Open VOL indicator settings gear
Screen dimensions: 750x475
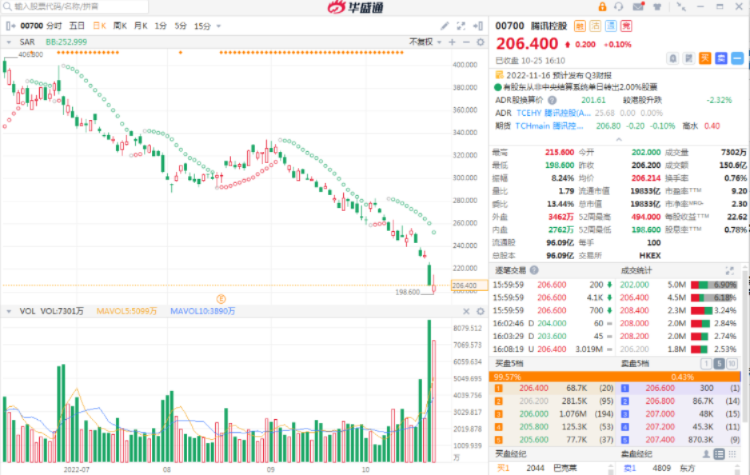(x=481, y=311)
